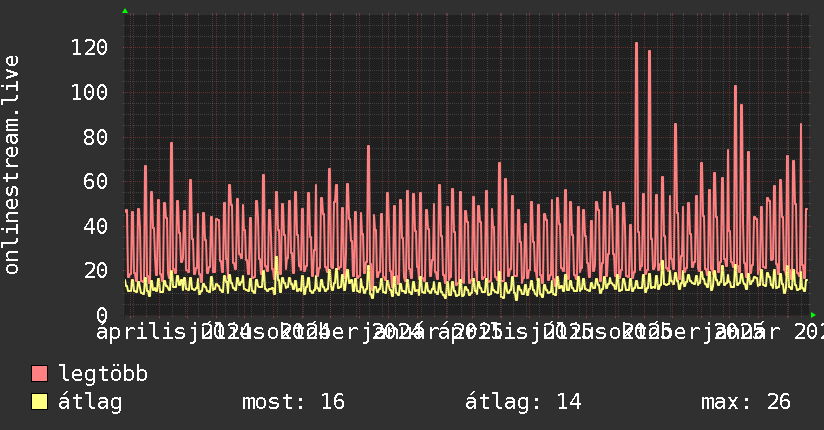Click the green arrow at x-axis end
This screenshot has width=824, height=430.
pyautogui.click(x=813, y=315)
